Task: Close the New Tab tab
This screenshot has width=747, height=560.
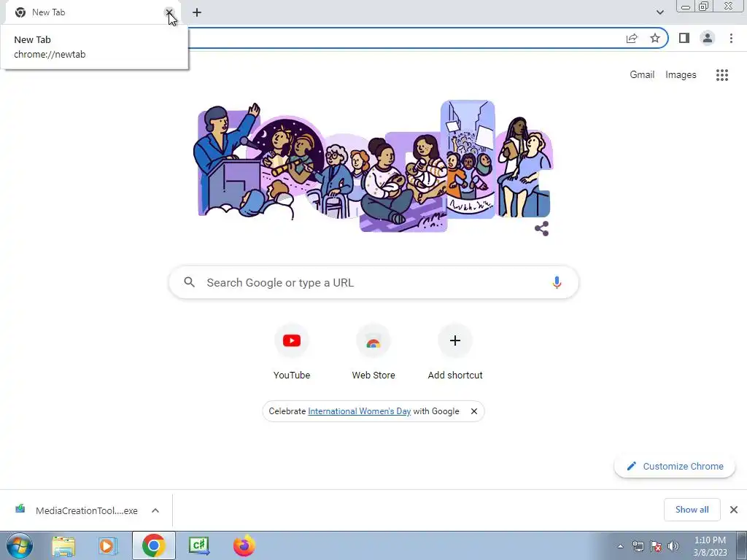Action: coord(169,12)
